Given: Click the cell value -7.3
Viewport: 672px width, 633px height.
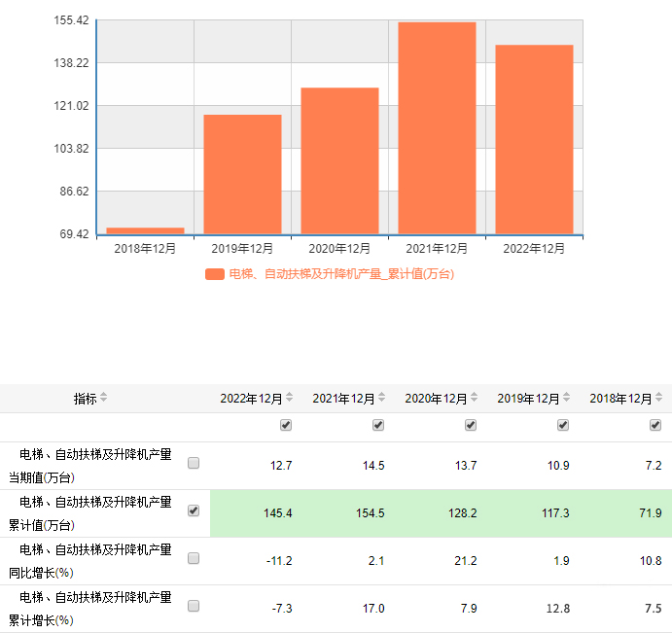Looking at the screenshot, I should click(x=282, y=608).
